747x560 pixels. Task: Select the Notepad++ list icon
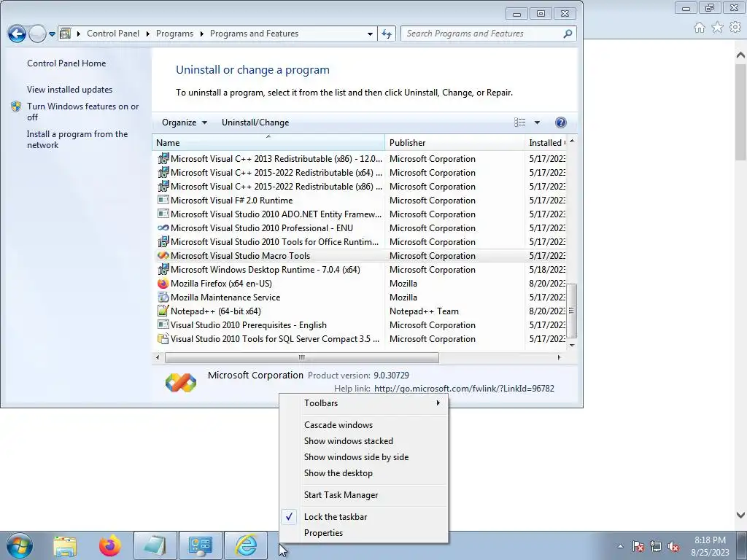click(163, 311)
